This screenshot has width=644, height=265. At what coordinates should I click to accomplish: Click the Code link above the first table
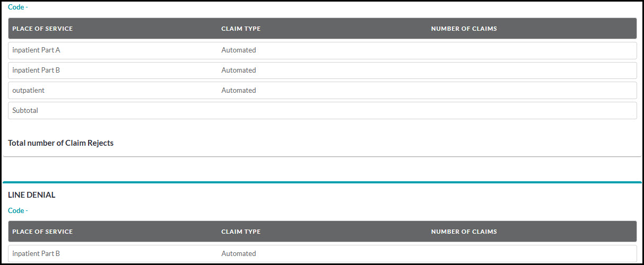(x=16, y=7)
